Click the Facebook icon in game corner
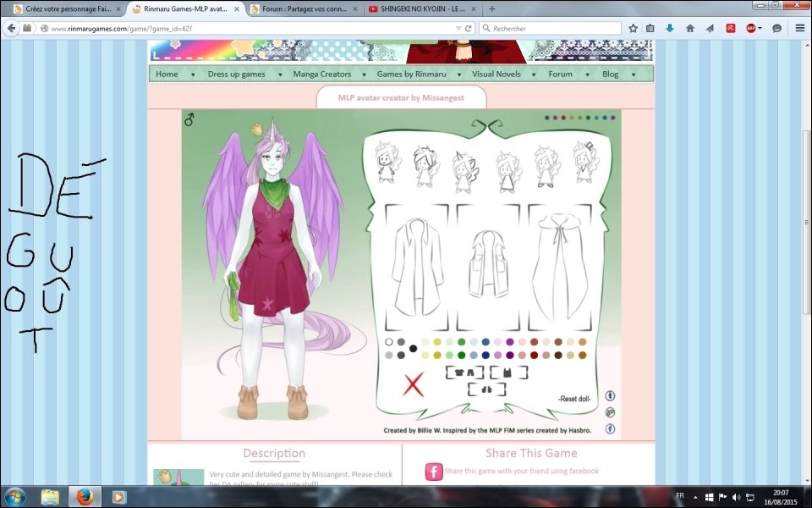Image resolution: width=812 pixels, height=508 pixels. point(610,428)
